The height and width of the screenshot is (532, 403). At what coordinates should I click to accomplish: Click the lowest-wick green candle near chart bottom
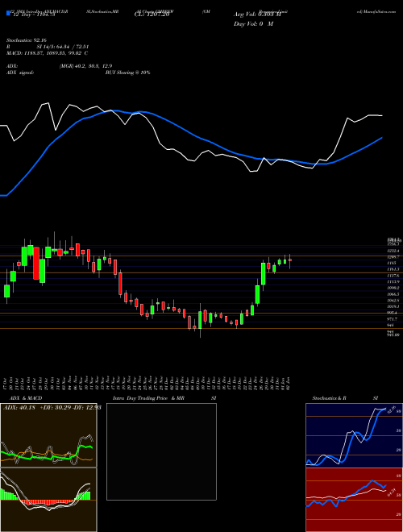coord(200,320)
